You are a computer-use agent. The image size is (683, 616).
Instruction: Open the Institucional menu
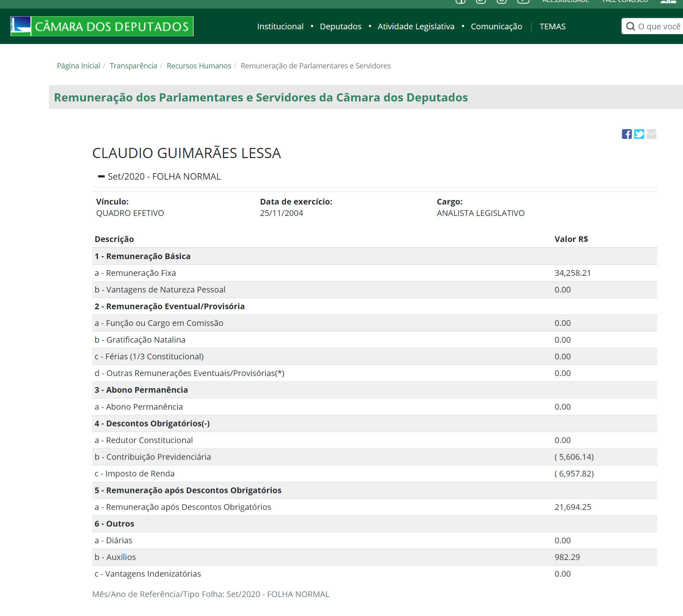[x=280, y=26]
